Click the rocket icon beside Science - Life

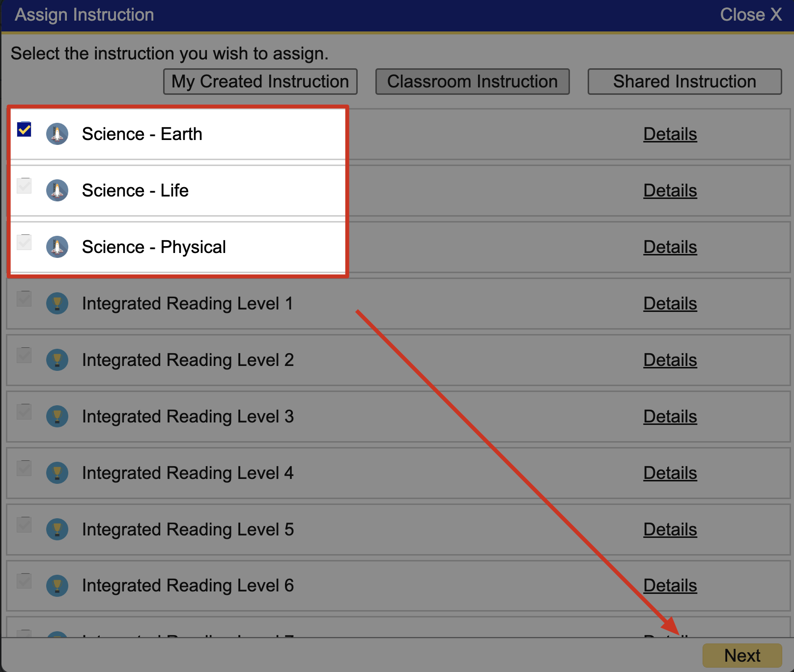[x=57, y=190]
